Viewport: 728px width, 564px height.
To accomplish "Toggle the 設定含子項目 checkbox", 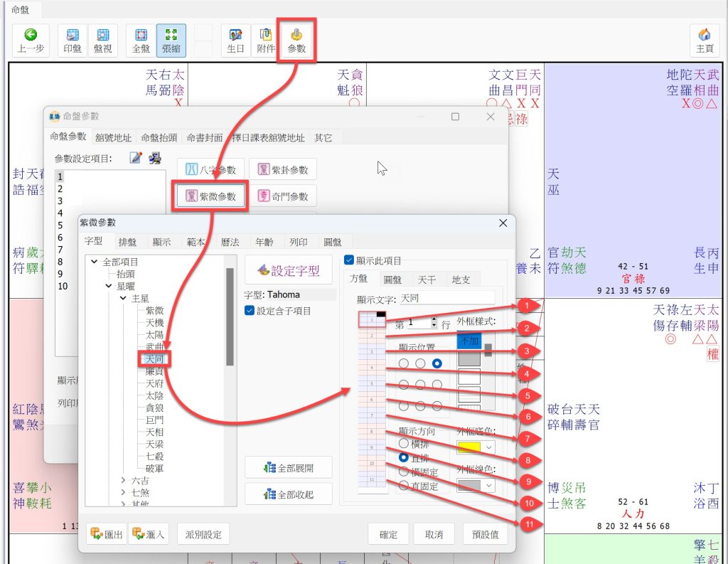I will [249, 310].
